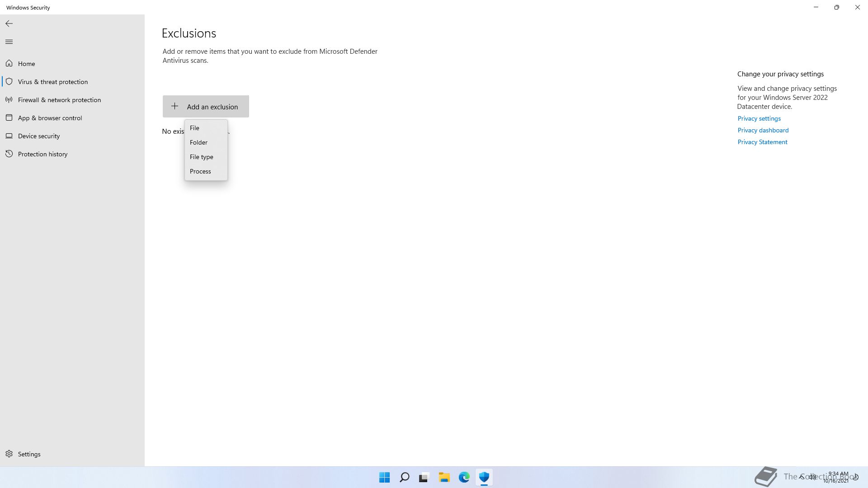
Task: Click the Protection history clock icon
Action: coord(9,154)
